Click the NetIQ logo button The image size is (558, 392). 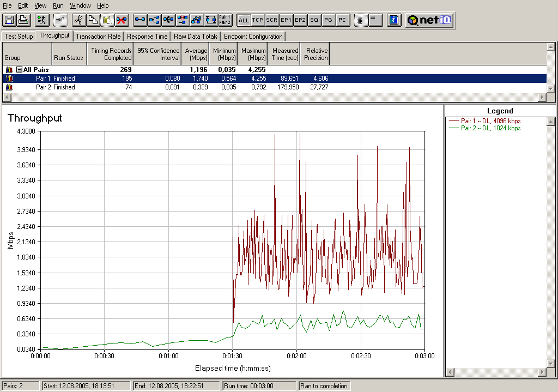(429, 20)
